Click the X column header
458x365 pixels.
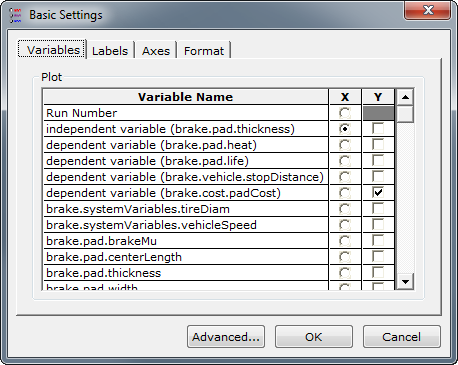pos(345,97)
